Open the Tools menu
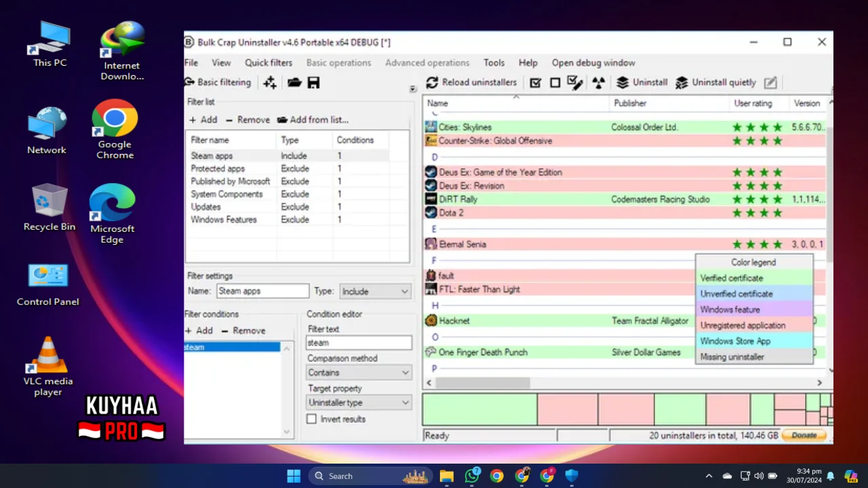This screenshot has width=868, height=488. [x=494, y=62]
